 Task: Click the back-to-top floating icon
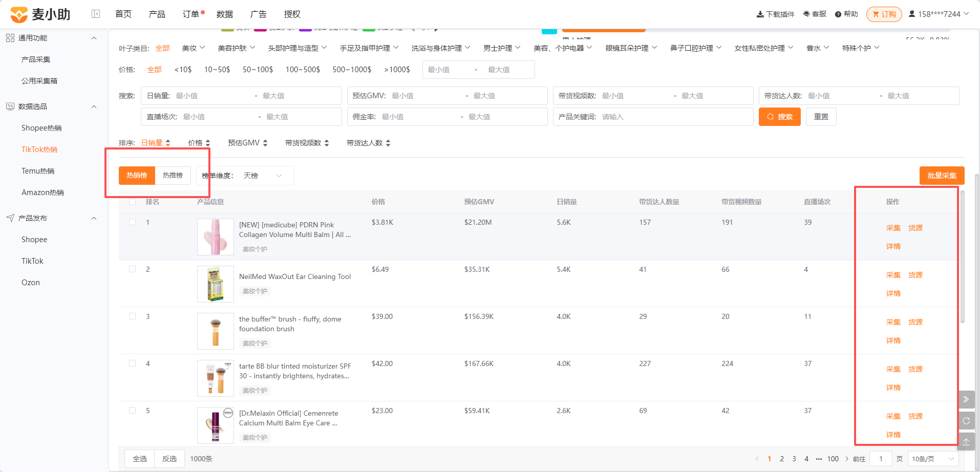pyautogui.click(x=966, y=442)
